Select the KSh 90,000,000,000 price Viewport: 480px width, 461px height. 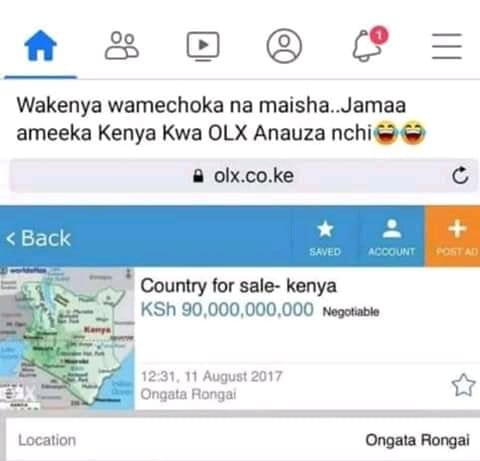click(227, 310)
